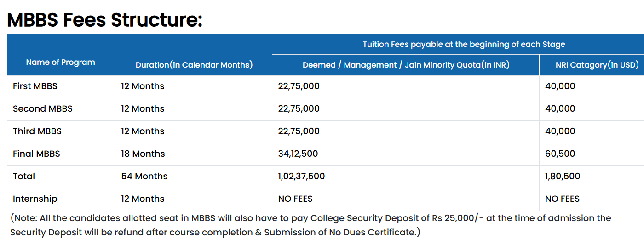This screenshot has width=644, height=245.
Task: Select the 1,02,37,500 total INR fee
Action: [301, 176]
